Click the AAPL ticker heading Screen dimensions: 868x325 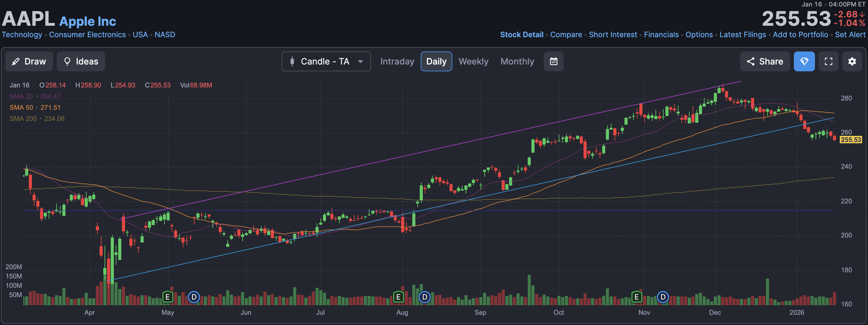point(28,19)
